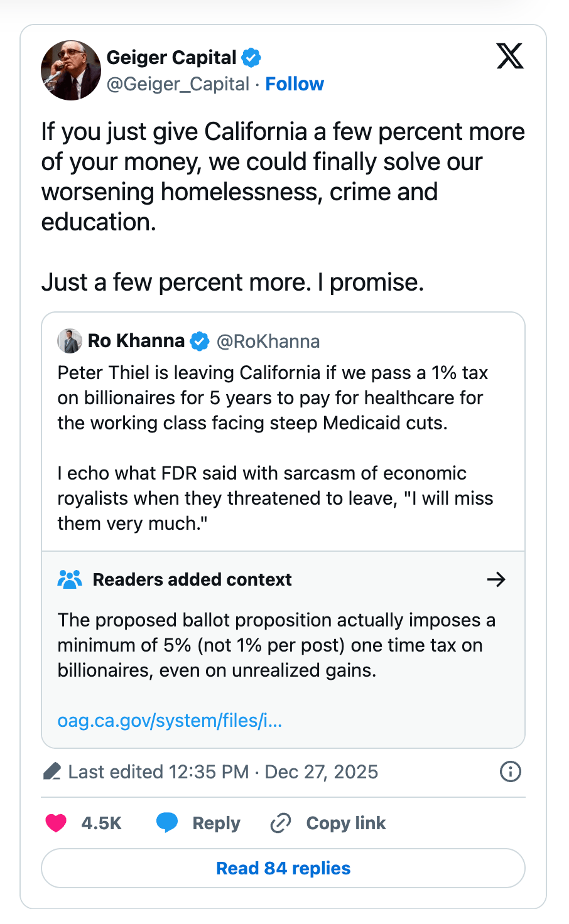Open Geiger Capital's profile picture

coord(71,70)
